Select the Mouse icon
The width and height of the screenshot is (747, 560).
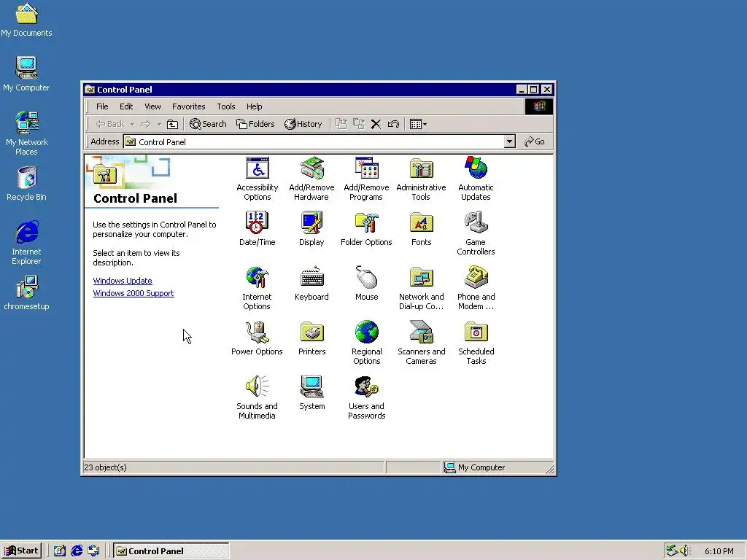point(366,277)
